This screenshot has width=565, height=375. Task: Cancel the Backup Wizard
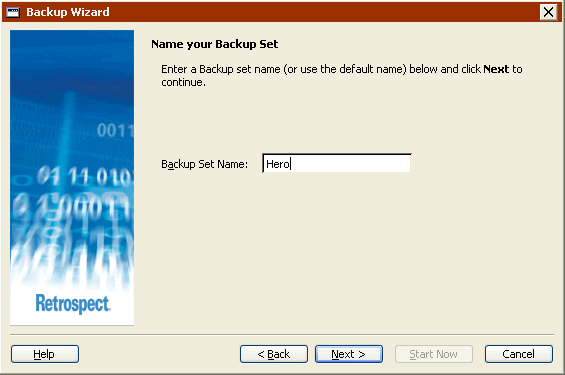point(519,354)
